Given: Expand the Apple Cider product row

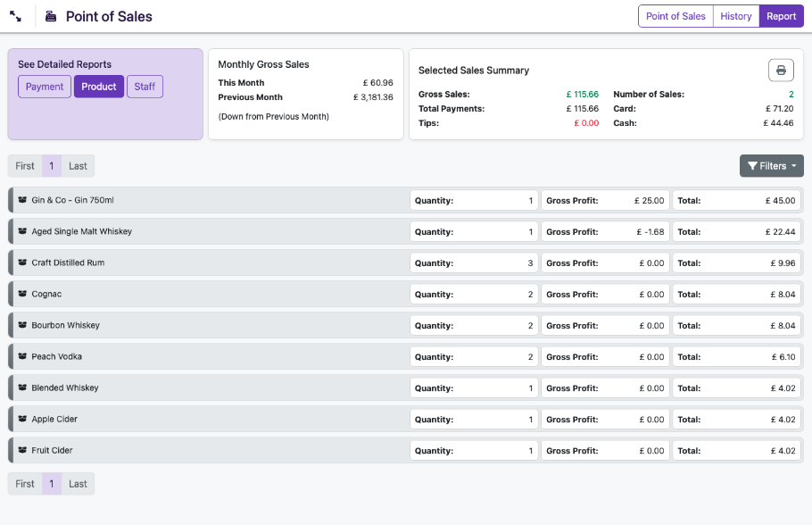Looking at the screenshot, I should [x=55, y=420].
